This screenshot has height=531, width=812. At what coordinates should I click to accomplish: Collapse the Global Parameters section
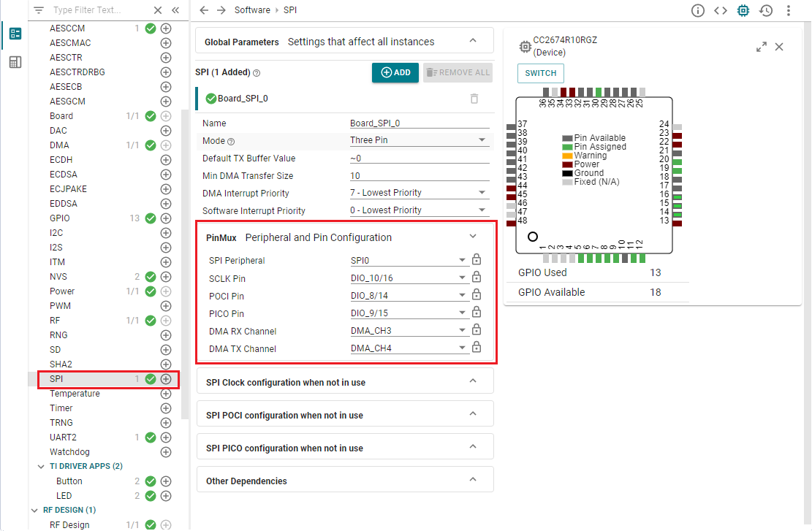click(473, 41)
